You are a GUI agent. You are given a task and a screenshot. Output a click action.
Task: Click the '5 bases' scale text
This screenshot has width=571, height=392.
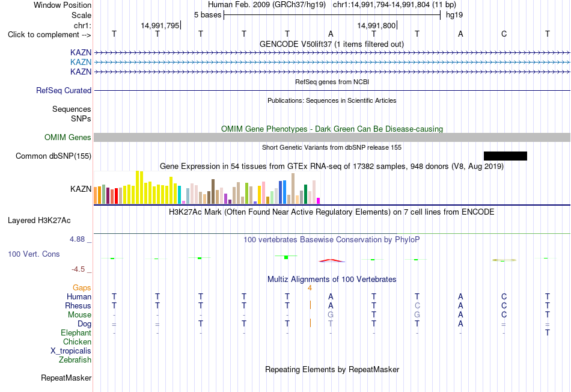(207, 15)
